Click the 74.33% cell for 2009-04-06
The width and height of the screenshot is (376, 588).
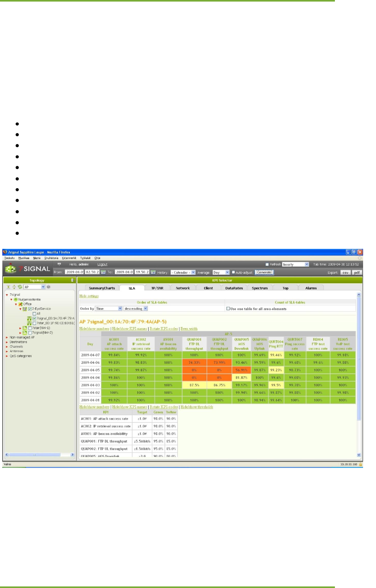coord(194,363)
